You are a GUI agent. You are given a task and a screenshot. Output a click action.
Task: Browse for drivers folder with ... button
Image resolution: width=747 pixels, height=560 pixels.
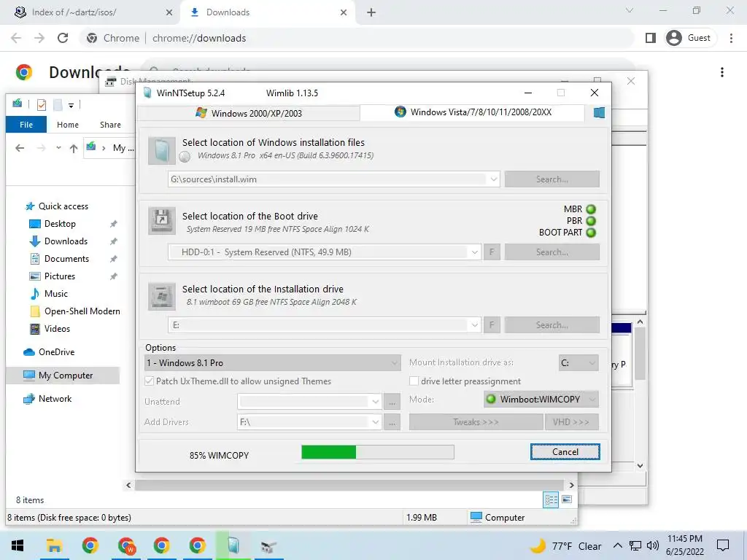392,422
